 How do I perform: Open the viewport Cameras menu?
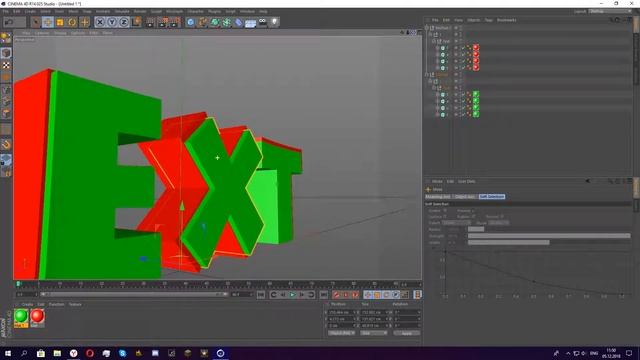[x=42, y=33]
